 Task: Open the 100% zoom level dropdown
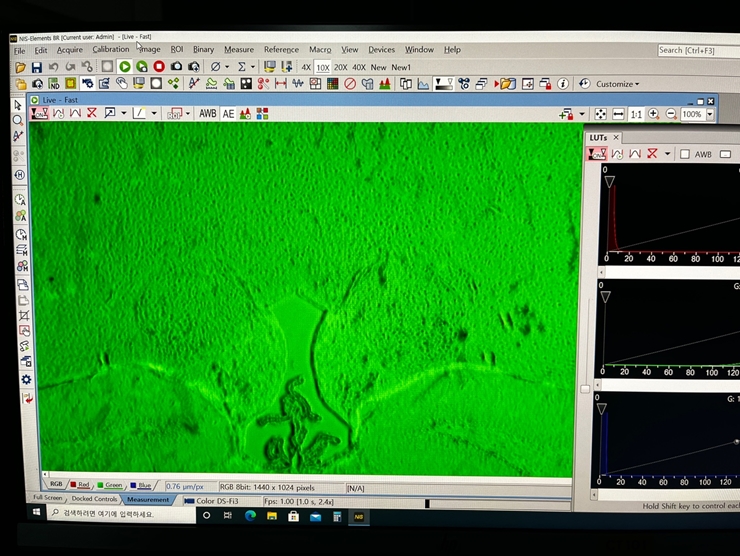pos(710,114)
